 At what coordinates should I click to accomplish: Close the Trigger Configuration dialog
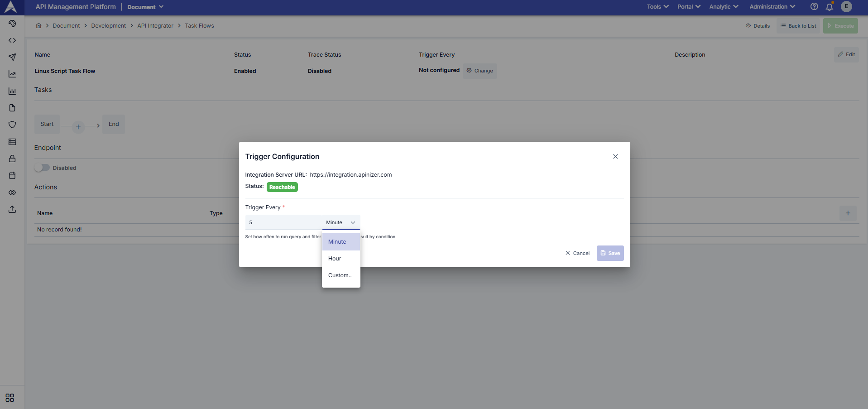click(615, 156)
